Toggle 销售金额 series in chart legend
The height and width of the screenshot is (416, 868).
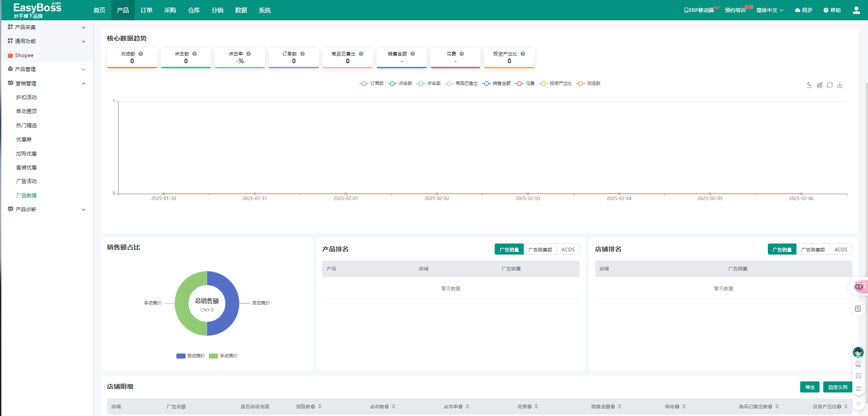point(496,83)
